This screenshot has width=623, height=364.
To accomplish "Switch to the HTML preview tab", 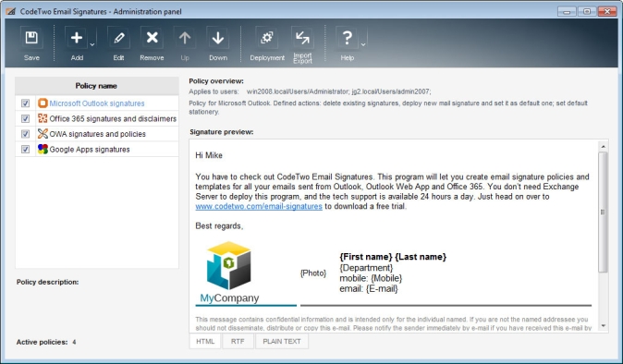I will pyautogui.click(x=205, y=342).
